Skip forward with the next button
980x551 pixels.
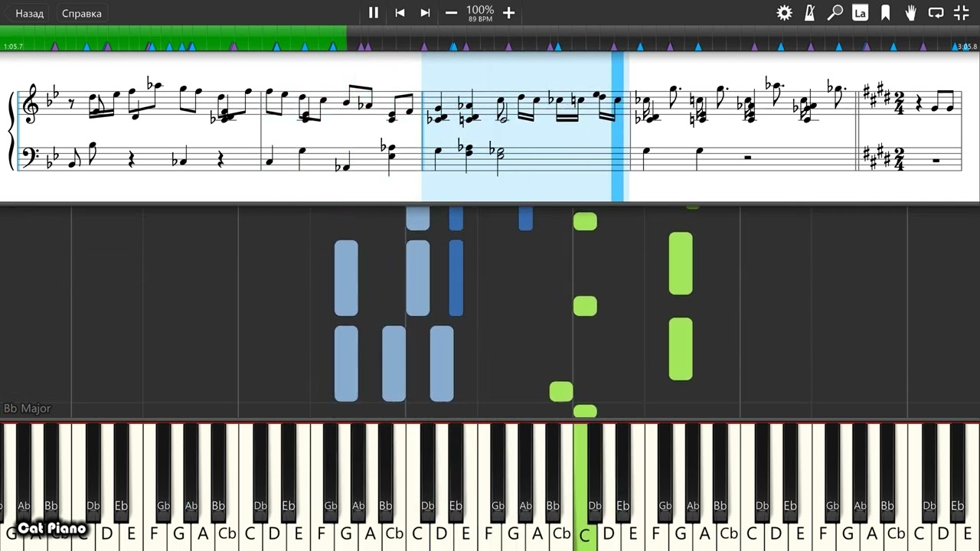(425, 13)
